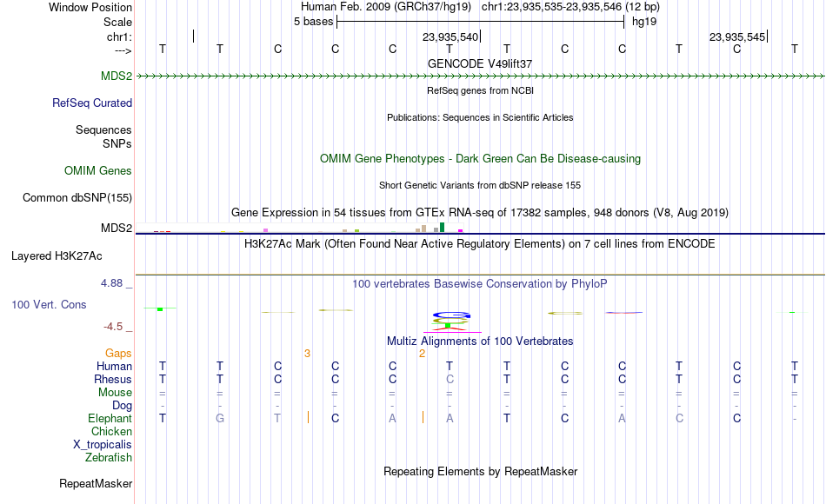Viewport: 826px width, 504px height.
Task: Click the '-4.5' PhyloP lower scale value
Action: click(113, 327)
